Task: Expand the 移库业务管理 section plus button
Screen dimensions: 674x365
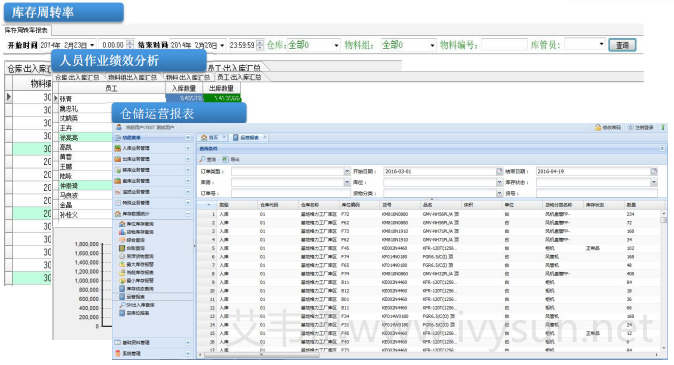Action: pyautogui.click(x=188, y=170)
